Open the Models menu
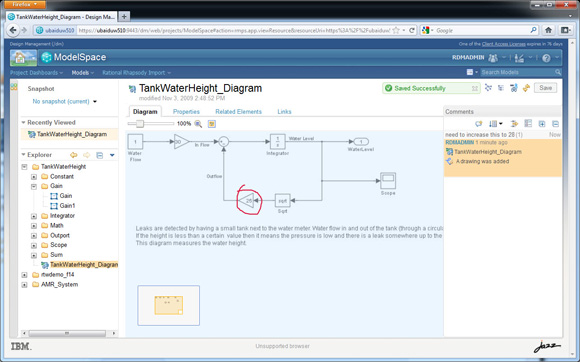The width and height of the screenshot is (580, 362). (x=82, y=72)
